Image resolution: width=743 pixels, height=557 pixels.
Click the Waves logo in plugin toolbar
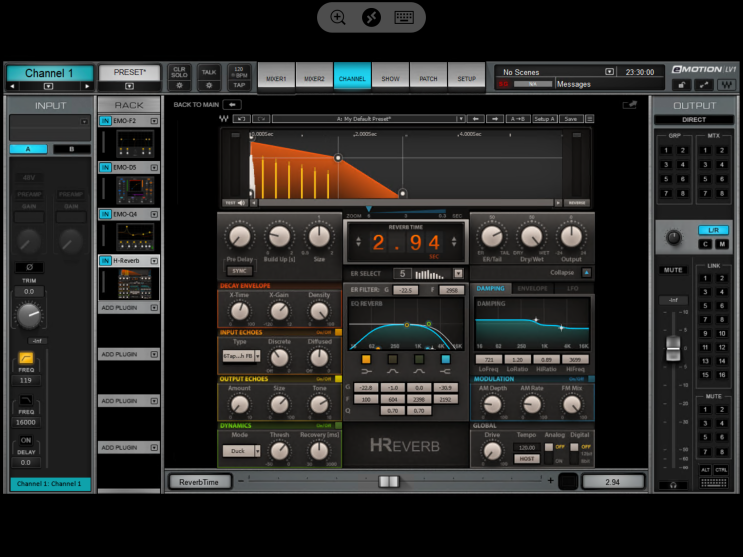pyautogui.click(x=224, y=119)
